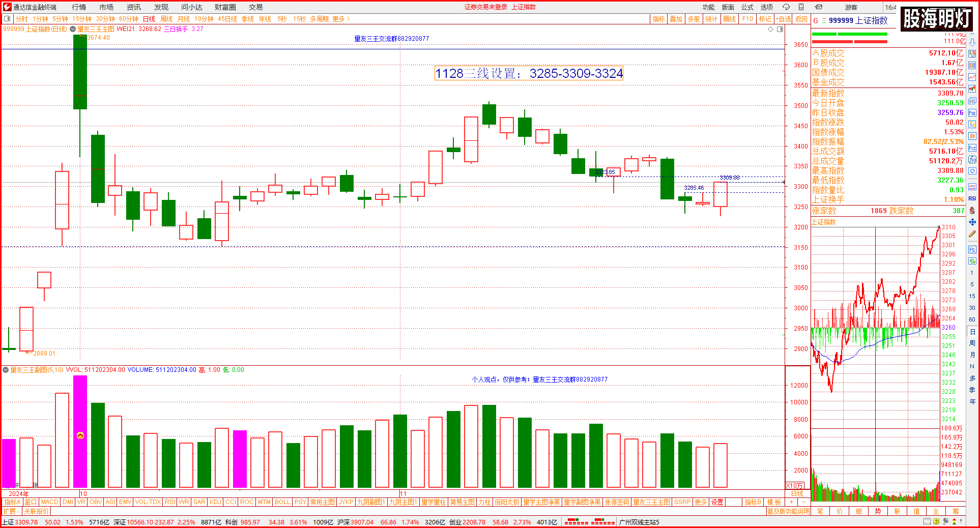Click the candlestick chart sidebar icon
980x528 pixels.
coord(972,89)
